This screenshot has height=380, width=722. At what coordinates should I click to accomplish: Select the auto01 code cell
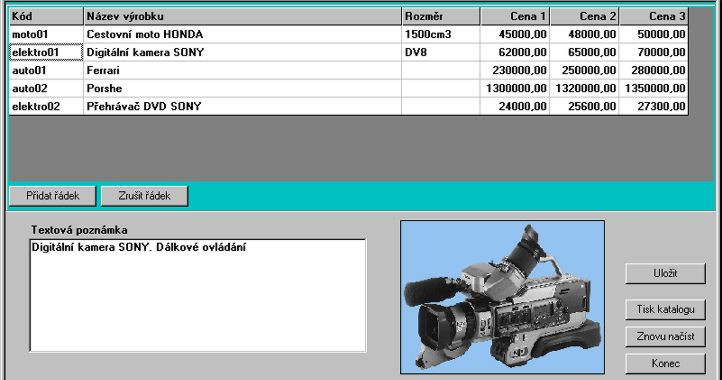[46, 70]
